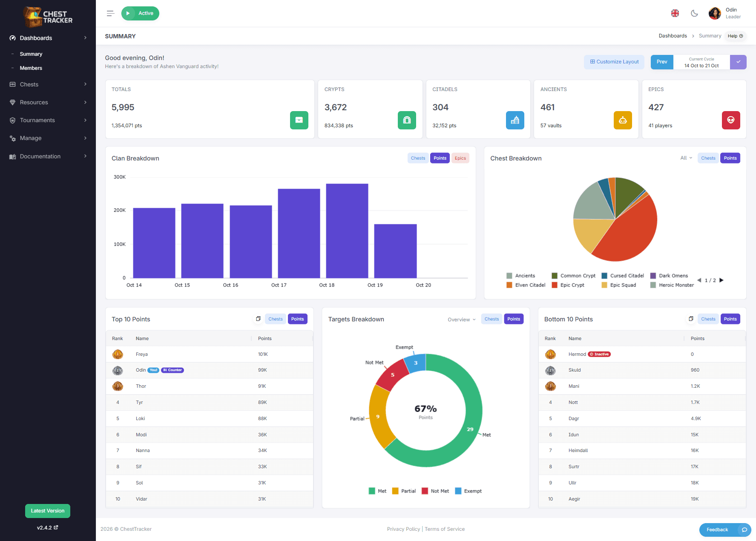756x541 pixels.
Task: Expand the Manage sidebar menu
Action: (48, 138)
